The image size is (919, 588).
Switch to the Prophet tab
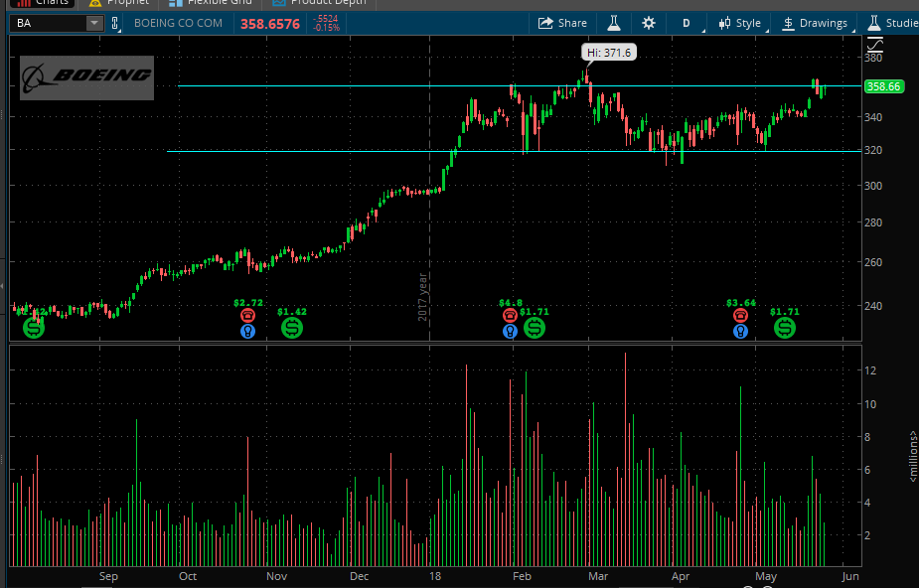pyautogui.click(x=119, y=3)
